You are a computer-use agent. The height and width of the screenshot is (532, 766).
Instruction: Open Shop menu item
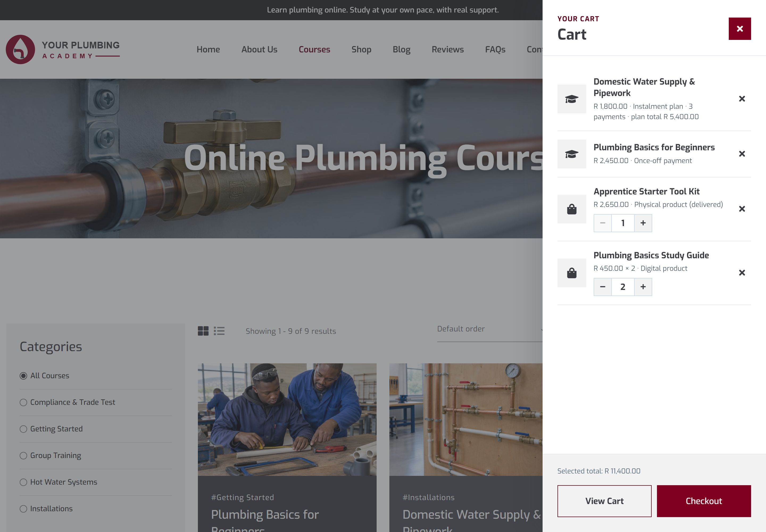(361, 49)
